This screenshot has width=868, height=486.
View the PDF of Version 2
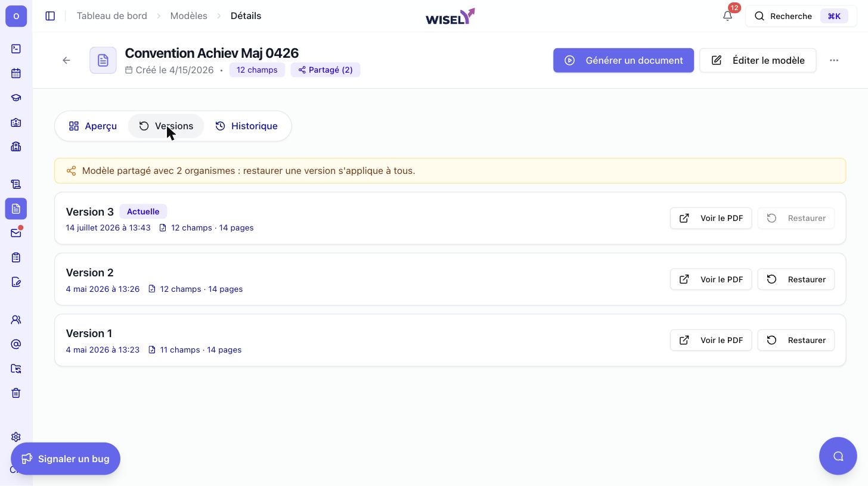coord(711,279)
